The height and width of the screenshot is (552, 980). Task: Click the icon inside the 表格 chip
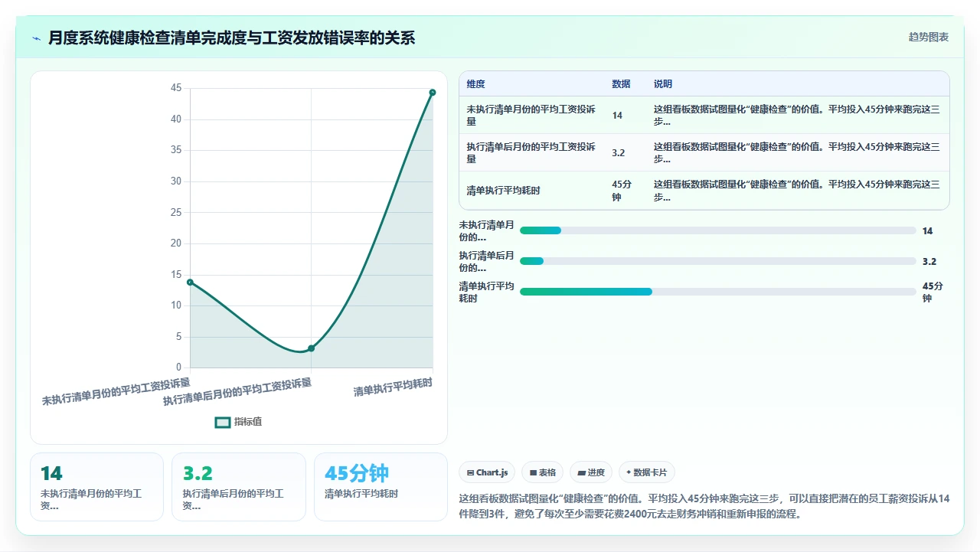pyautogui.click(x=533, y=473)
